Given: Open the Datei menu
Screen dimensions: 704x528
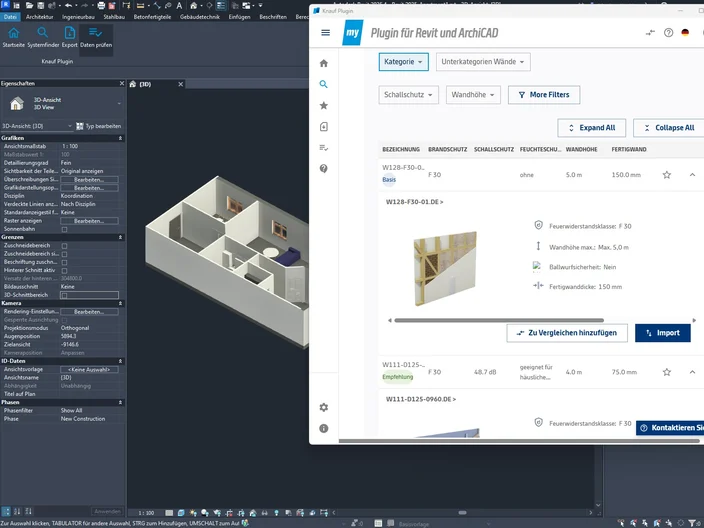Looking at the screenshot, I should (x=10, y=17).
